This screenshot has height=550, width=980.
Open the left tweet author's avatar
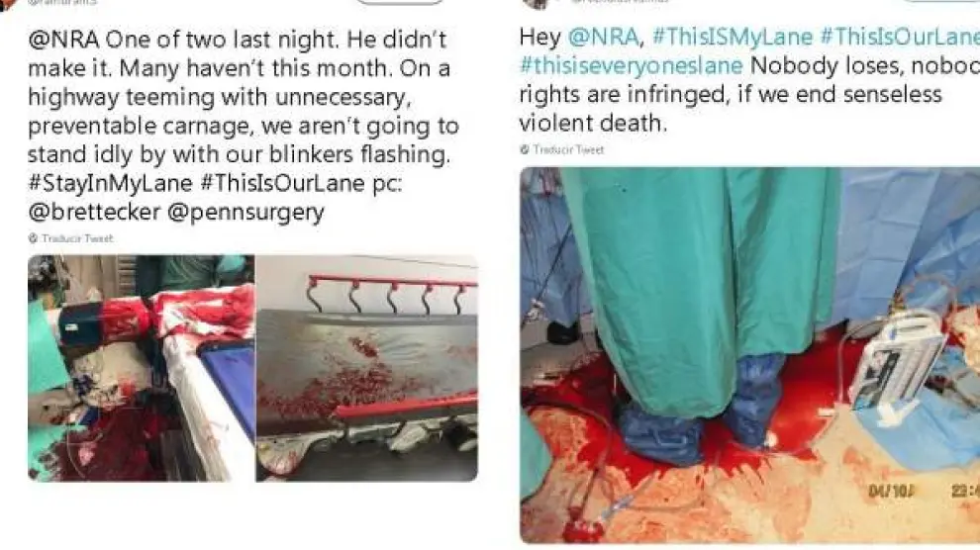[8, 4]
